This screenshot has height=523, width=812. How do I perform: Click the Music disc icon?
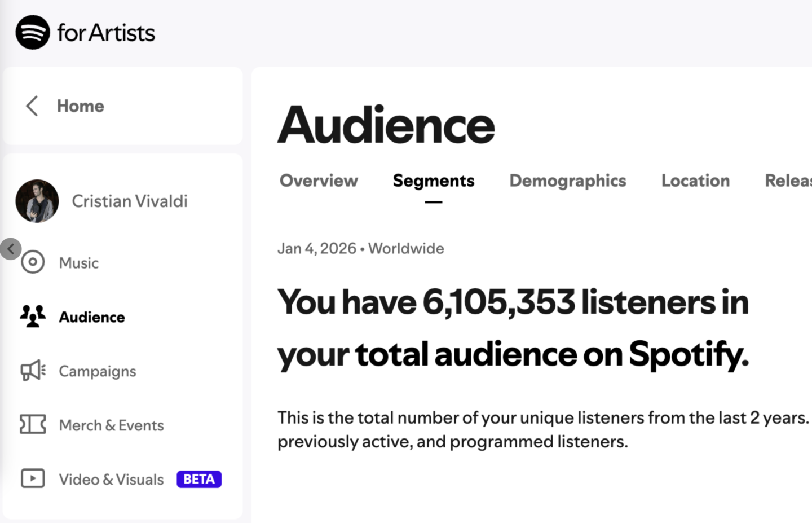(x=33, y=262)
